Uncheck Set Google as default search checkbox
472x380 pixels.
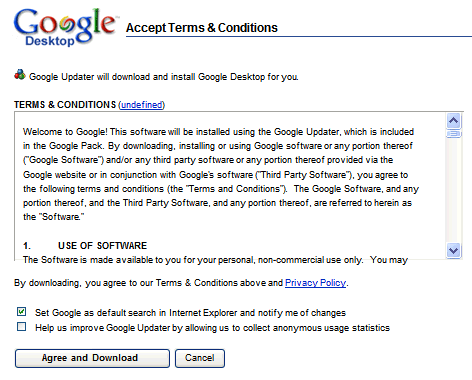(21, 312)
